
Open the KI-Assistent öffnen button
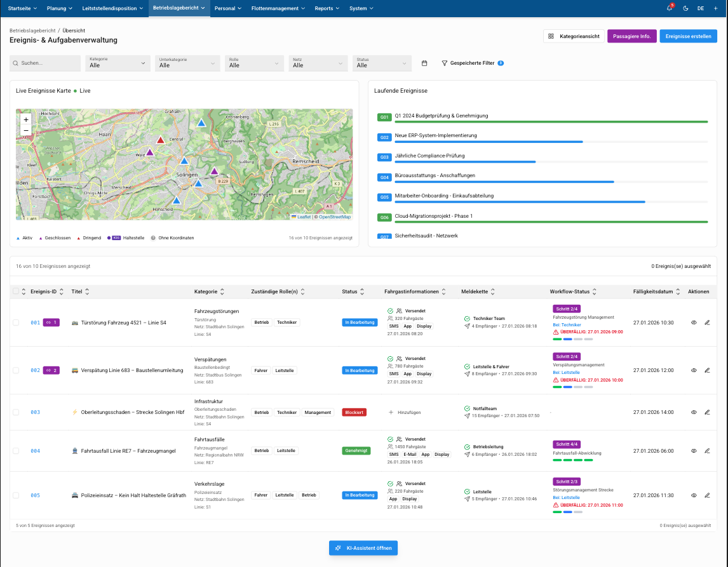pyautogui.click(x=363, y=548)
